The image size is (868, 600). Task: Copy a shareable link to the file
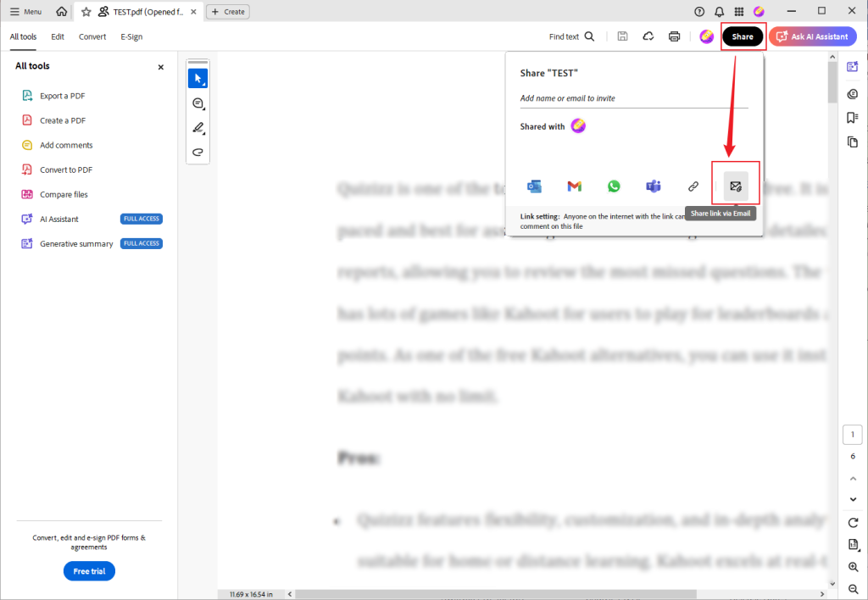(x=693, y=186)
